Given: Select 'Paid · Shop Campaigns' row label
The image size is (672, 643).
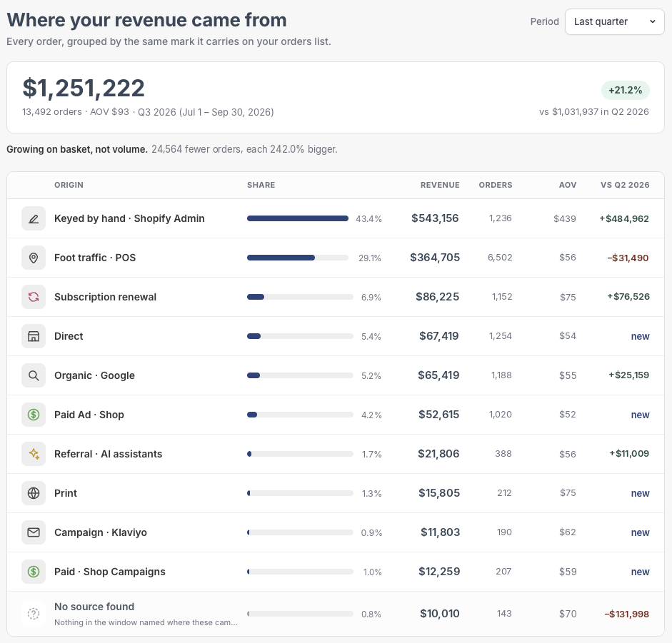Looking at the screenshot, I should [x=110, y=572].
